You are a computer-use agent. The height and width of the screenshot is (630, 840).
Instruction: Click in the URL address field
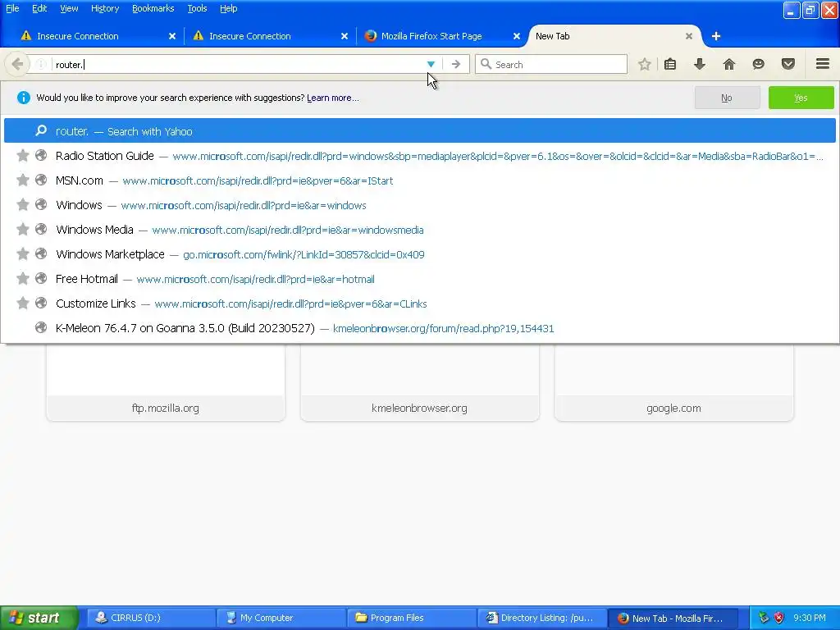[x=239, y=64]
